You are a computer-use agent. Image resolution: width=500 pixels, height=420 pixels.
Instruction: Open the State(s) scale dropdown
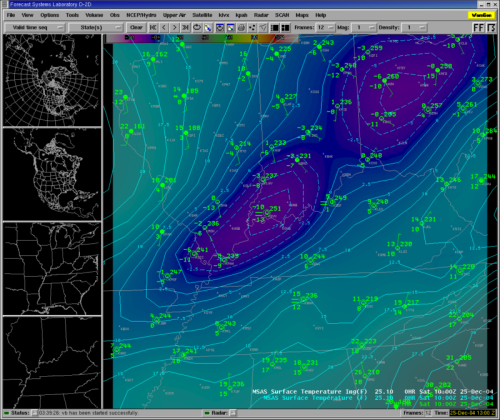(96, 27)
